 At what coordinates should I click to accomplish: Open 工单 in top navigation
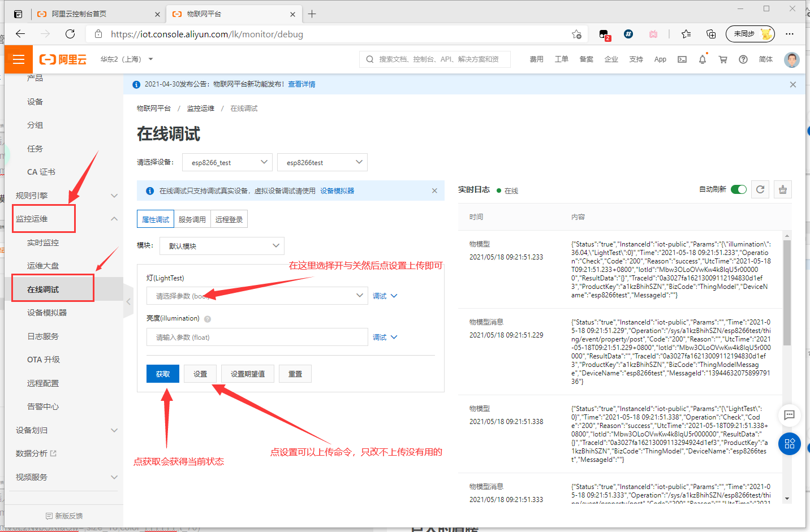(561, 59)
